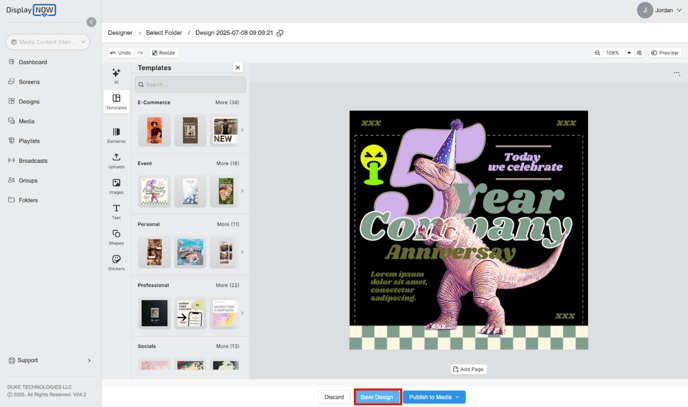688x407 pixels.
Task: Select the Text tool
Action: pyautogui.click(x=116, y=211)
